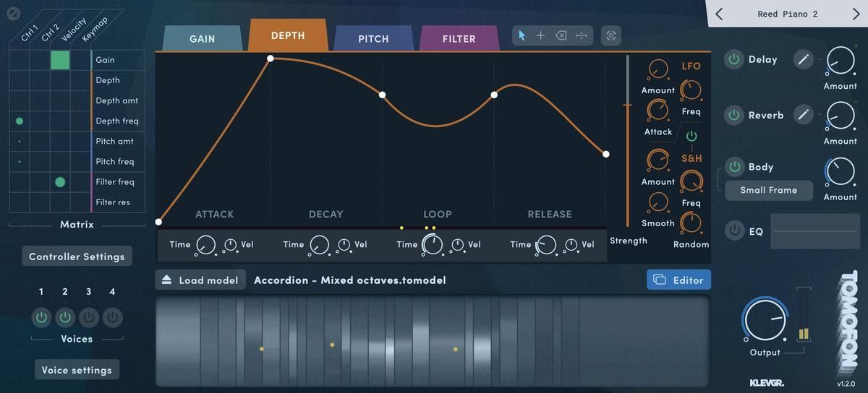Image resolution: width=868 pixels, height=393 pixels.
Task: Select the pointer tool in envelope toolbar
Action: tap(522, 35)
